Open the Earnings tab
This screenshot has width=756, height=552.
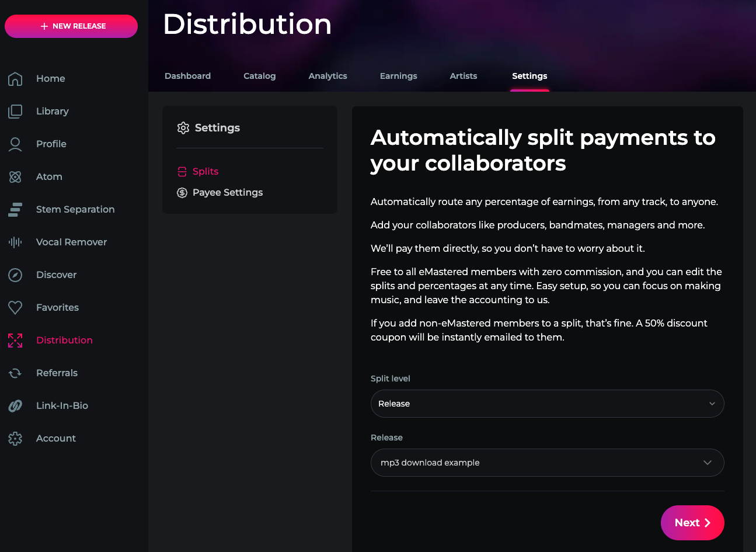(x=398, y=76)
